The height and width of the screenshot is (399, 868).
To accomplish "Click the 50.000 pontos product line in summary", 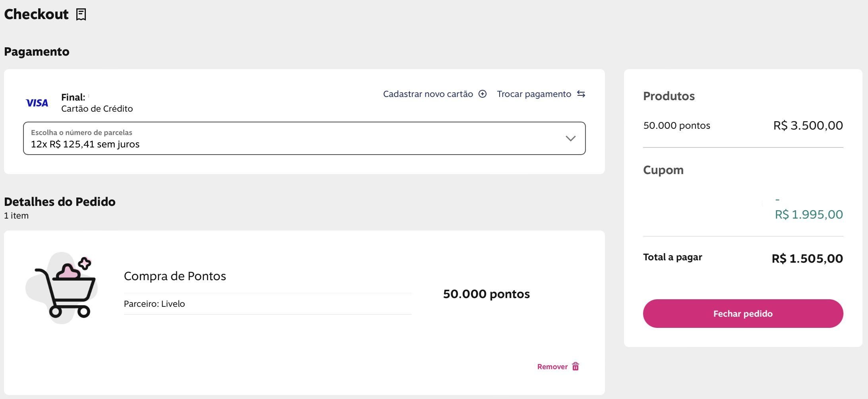I will pos(676,126).
